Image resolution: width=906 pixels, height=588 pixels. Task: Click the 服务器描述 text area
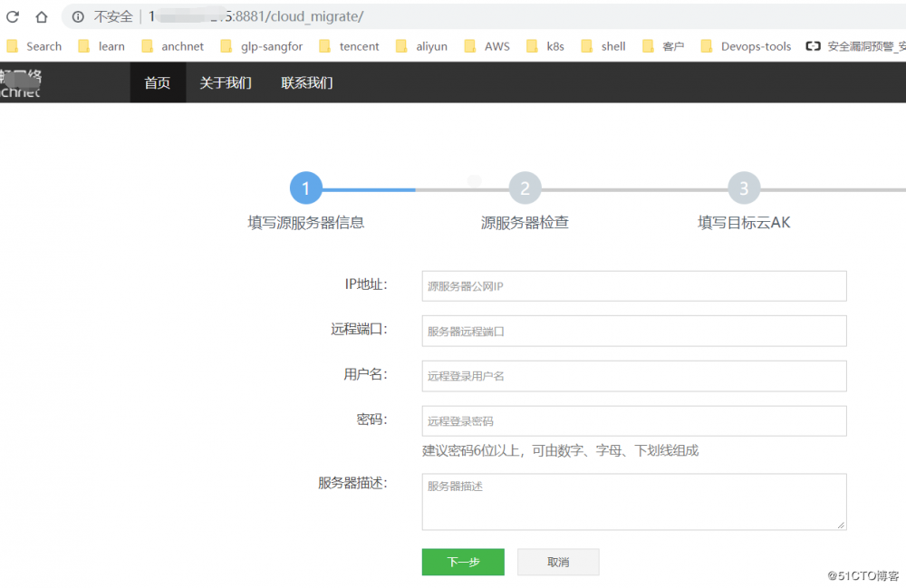point(633,501)
